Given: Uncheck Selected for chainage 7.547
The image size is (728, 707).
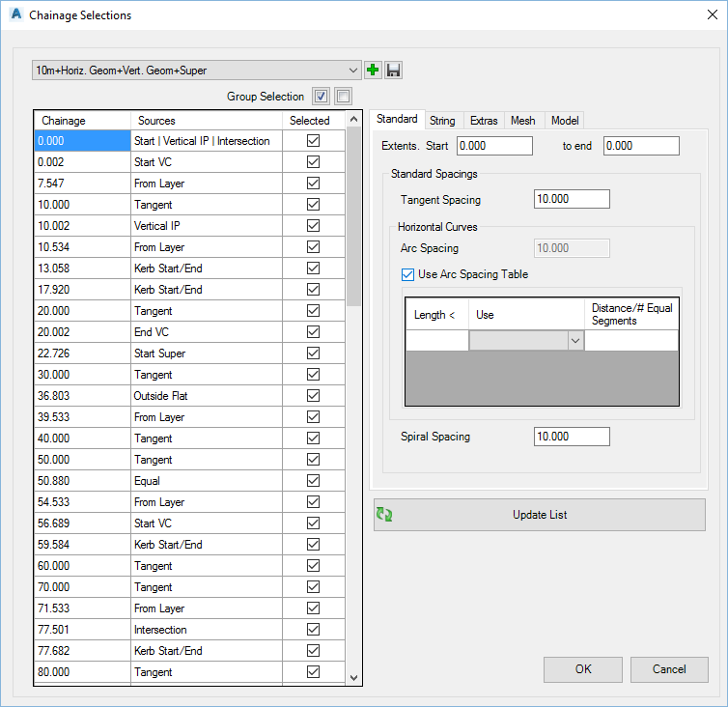Looking at the screenshot, I should click(x=314, y=183).
